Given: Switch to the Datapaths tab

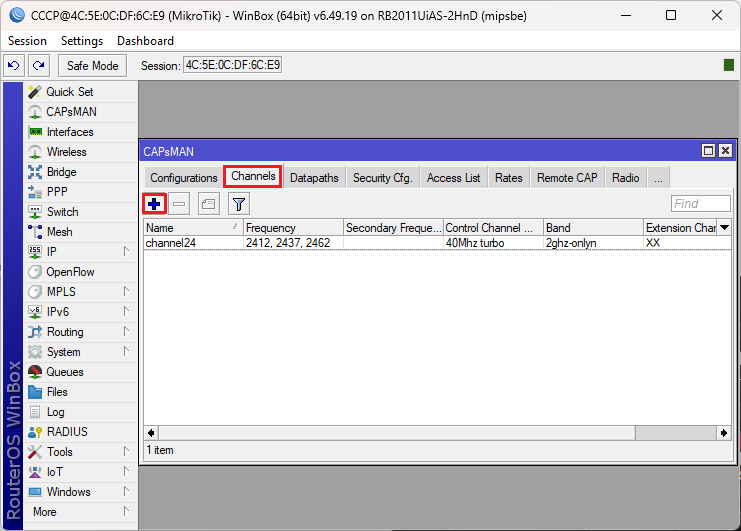Looking at the screenshot, I should coord(314,178).
